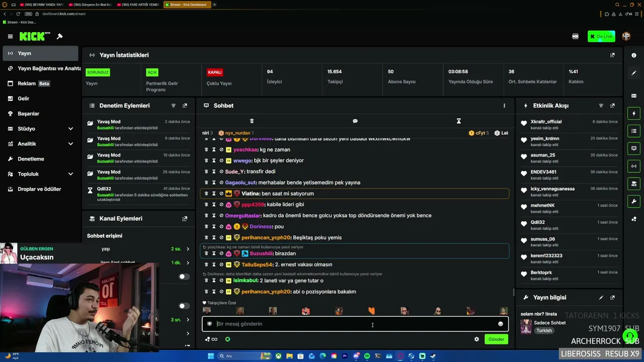Pop out the Kanal Eylemleri panel
This screenshot has height=362, width=644.
(x=185, y=219)
